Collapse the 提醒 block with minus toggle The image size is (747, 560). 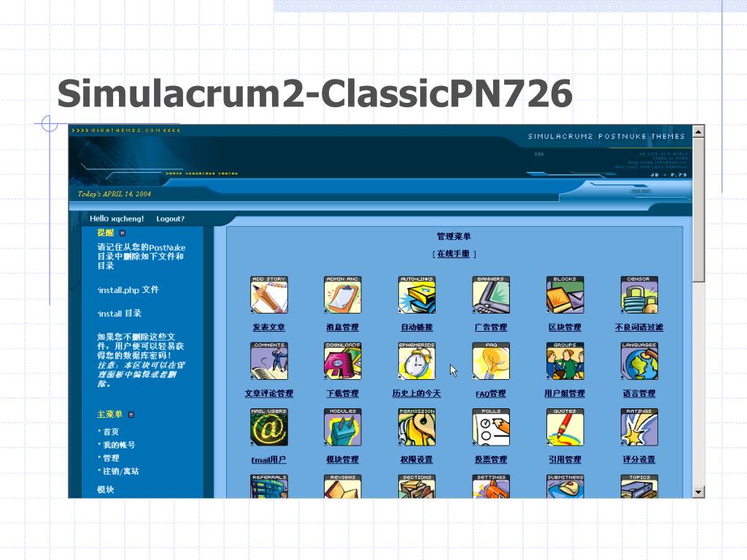123,233
